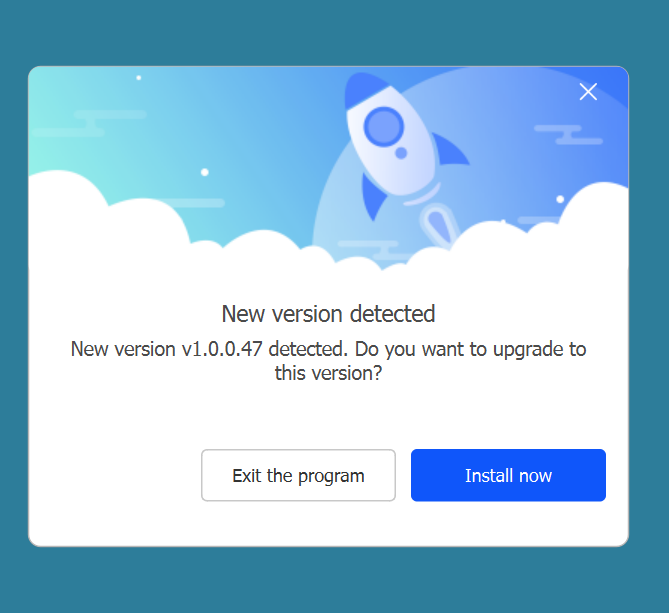Image resolution: width=669 pixels, height=613 pixels.
Task: Click the white star dot near right cloud
Action: 560,199
